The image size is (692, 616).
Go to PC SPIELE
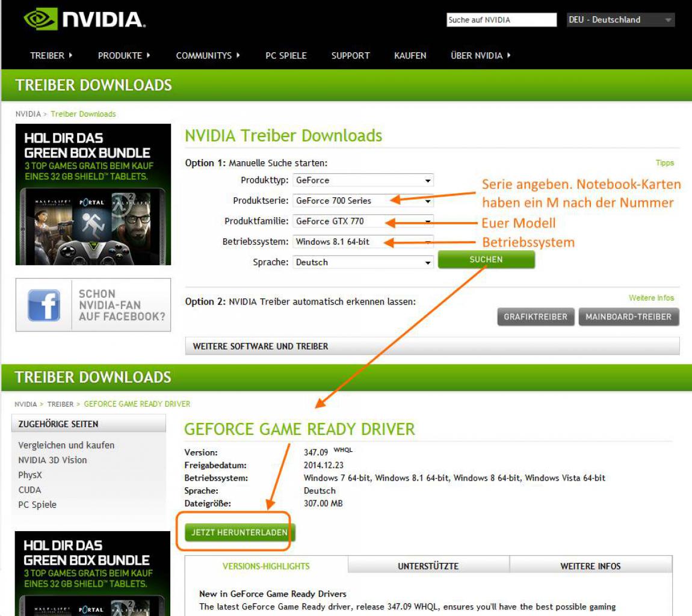286,55
